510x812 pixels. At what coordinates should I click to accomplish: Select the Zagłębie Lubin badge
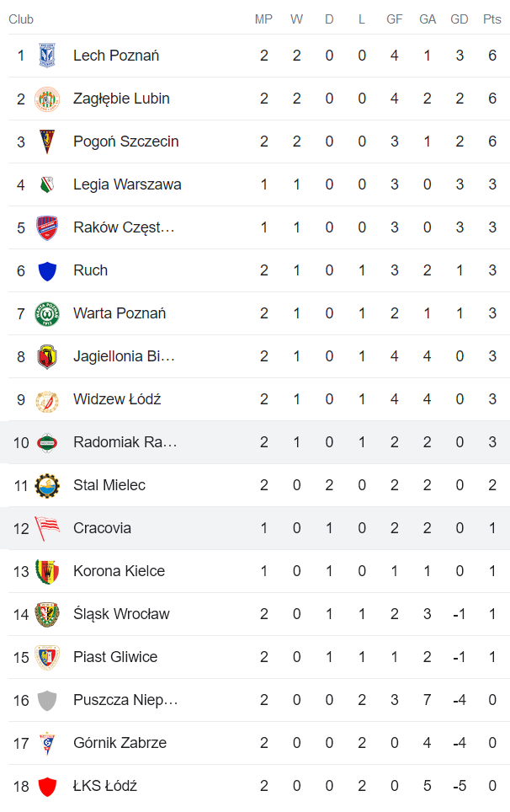point(48,99)
